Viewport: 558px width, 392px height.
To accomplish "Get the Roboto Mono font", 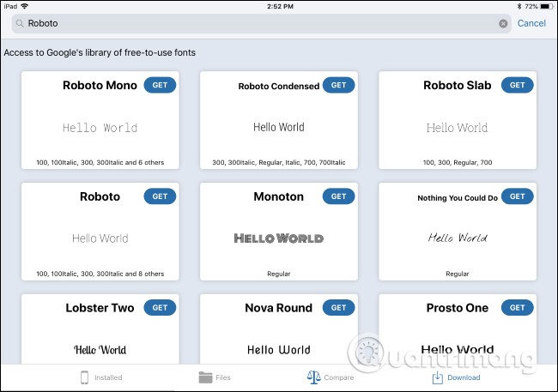I will point(160,85).
